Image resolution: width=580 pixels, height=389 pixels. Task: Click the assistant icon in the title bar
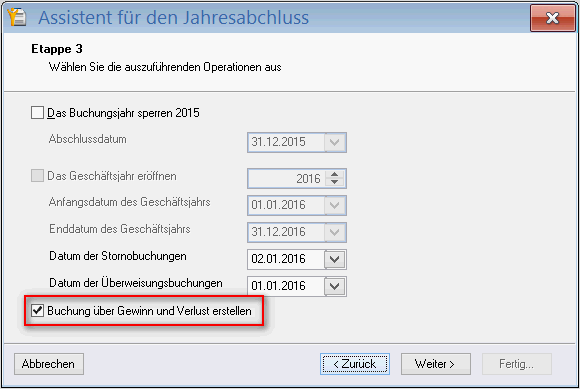click(17, 17)
